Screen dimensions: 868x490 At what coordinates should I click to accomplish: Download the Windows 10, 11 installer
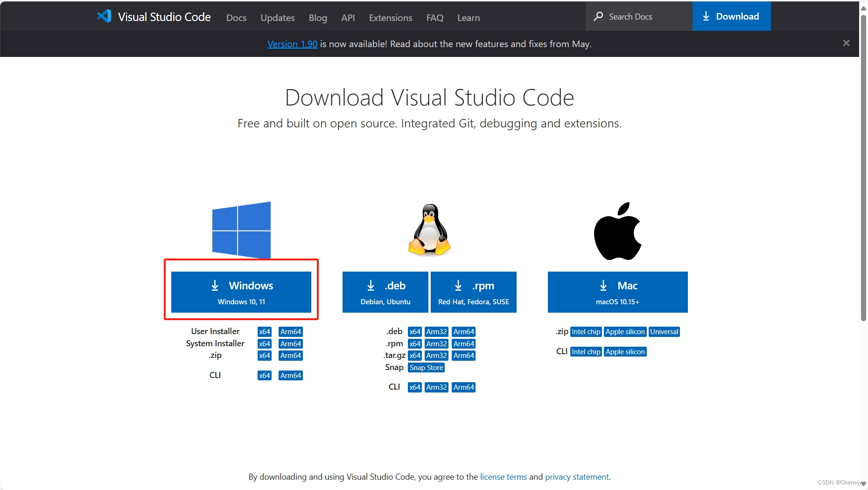[241, 292]
